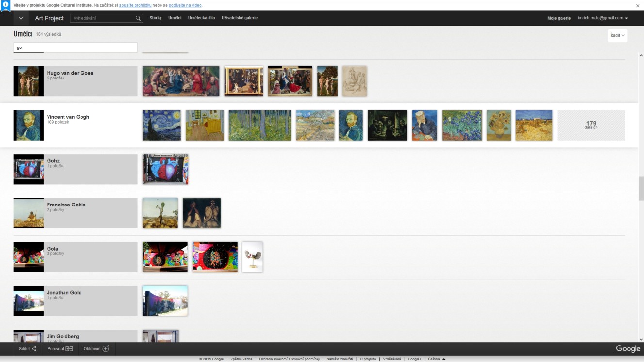Click the vertical scrollbar handle
Screen dimensions: 644x362
(x=641, y=188)
